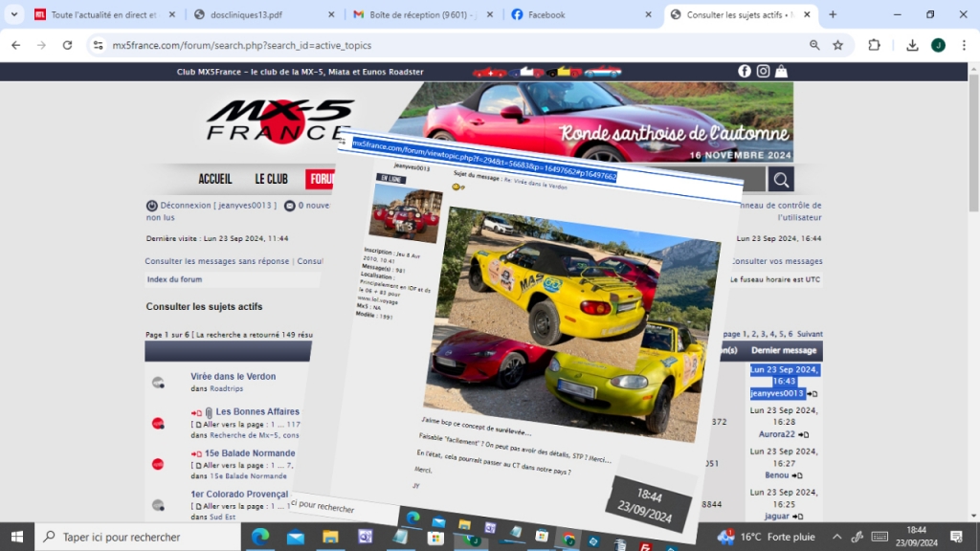Go forward with the browser forward arrow
The width and height of the screenshot is (980, 551).
pyautogui.click(x=41, y=45)
